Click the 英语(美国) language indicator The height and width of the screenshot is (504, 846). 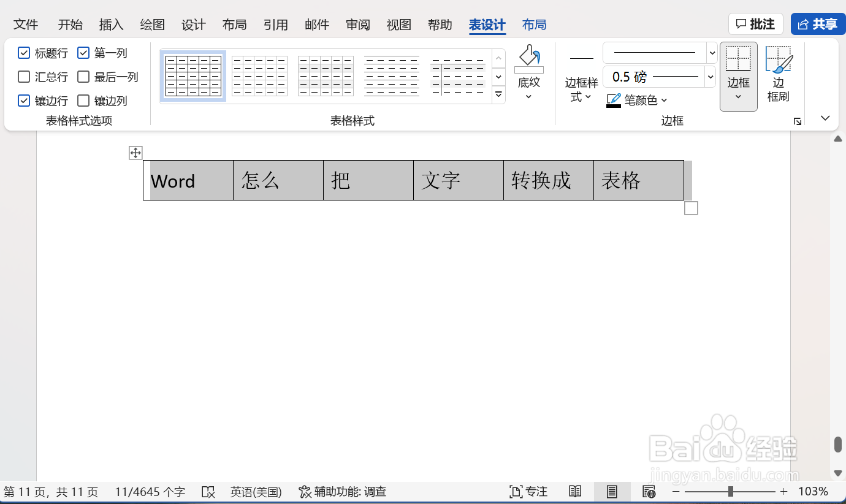(x=256, y=492)
